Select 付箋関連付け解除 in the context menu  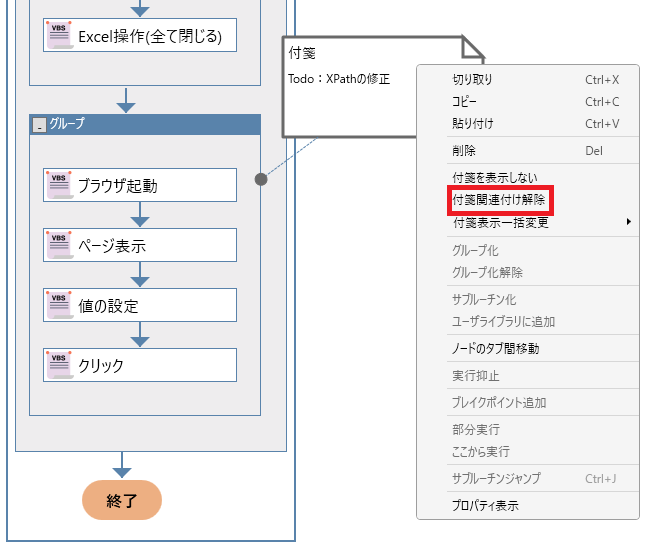(x=499, y=200)
